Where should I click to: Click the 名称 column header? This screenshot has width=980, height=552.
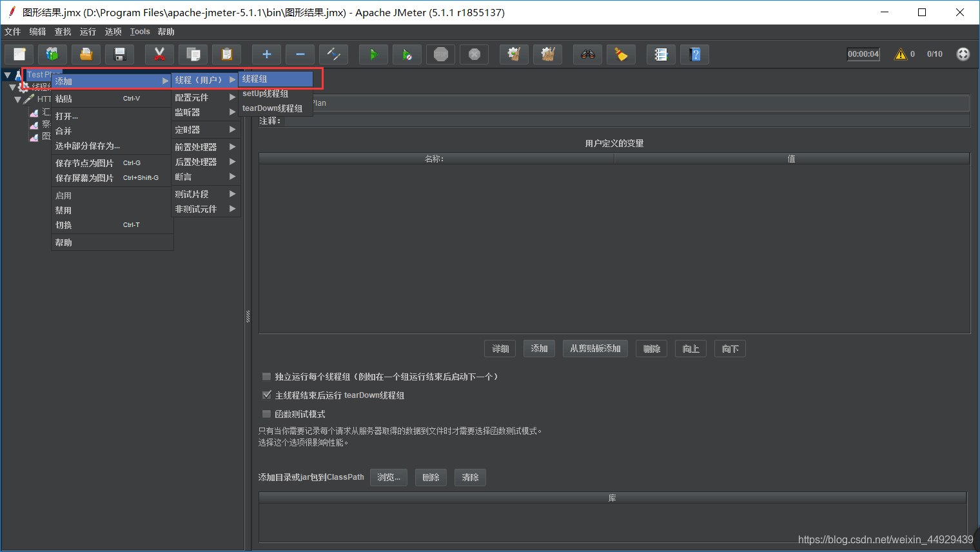pos(436,159)
